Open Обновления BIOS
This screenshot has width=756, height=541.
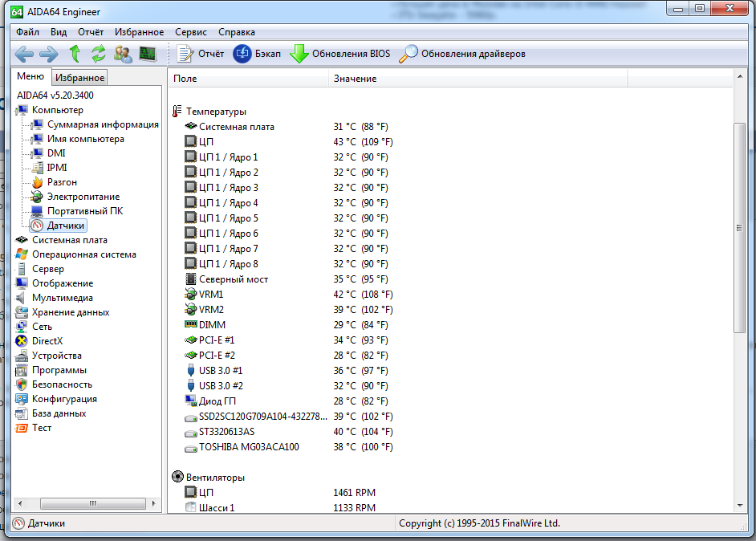tap(340, 54)
